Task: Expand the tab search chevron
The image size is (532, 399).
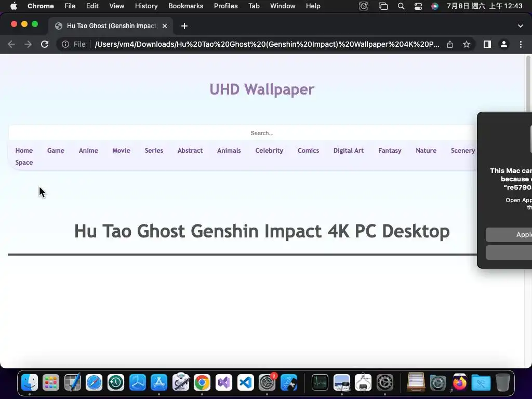Action: 521,26
